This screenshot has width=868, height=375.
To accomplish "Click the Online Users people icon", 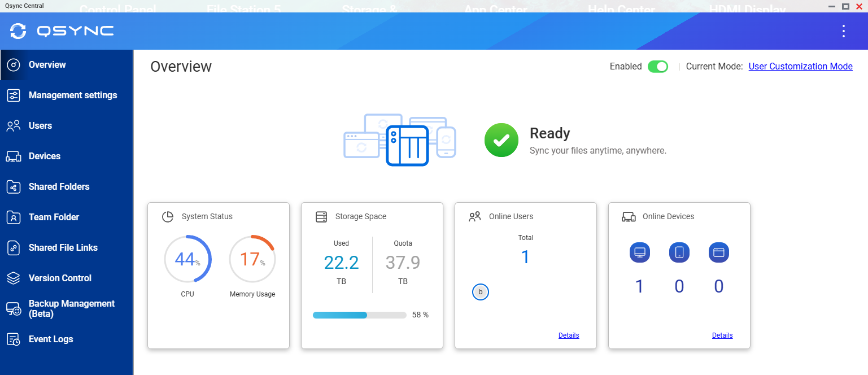I will (475, 217).
